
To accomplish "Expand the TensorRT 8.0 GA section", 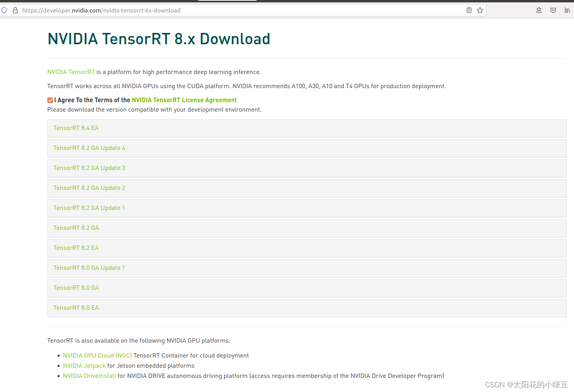I will (x=307, y=288).
